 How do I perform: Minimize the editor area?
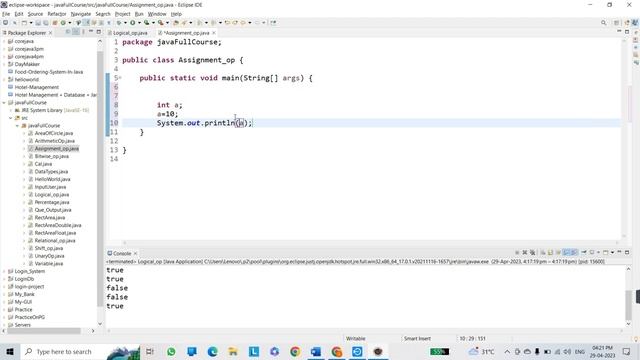click(619, 32)
